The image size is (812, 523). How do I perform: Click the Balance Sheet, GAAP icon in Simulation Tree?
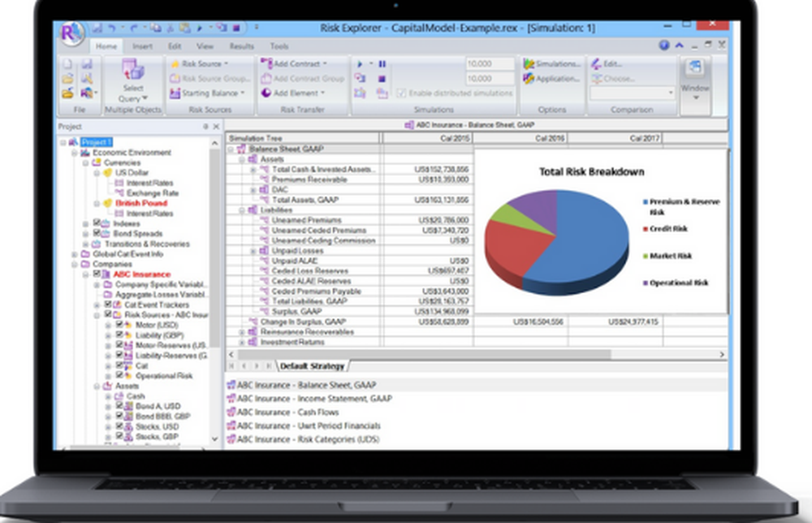pos(241,149)
